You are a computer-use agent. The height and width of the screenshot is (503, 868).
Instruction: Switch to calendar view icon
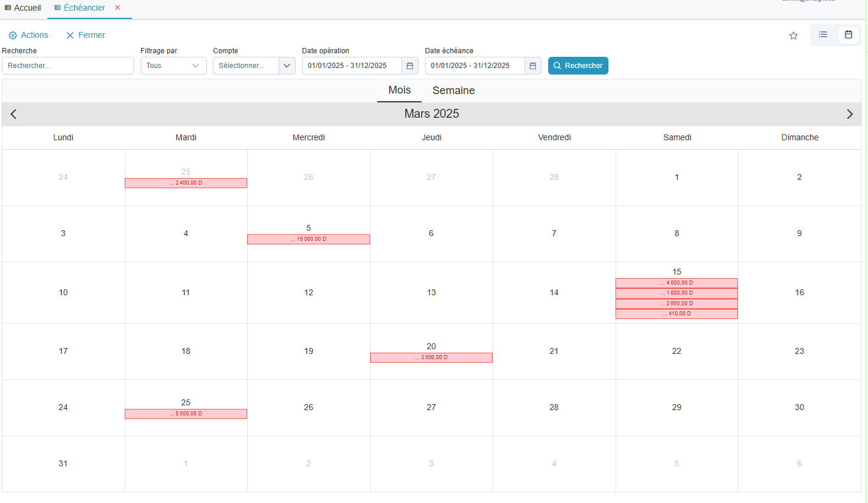click(848, 35)
